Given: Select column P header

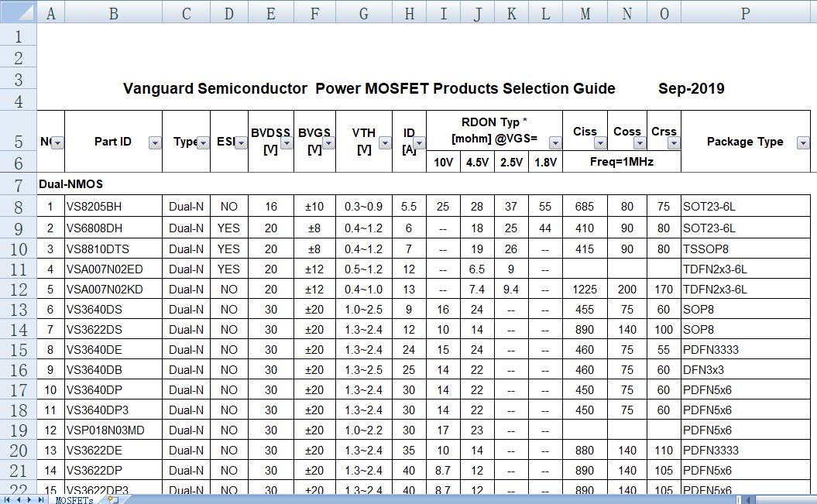Looking at the screenshot, I should tap(746, 12).
